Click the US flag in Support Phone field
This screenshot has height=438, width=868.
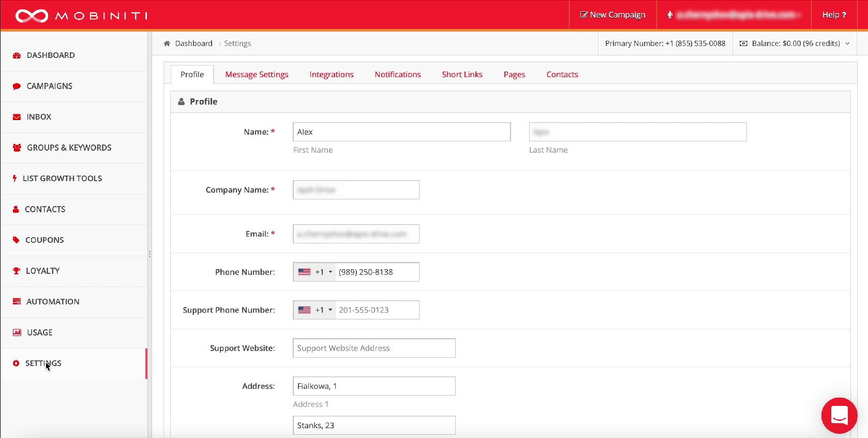[x=304, y=310]
